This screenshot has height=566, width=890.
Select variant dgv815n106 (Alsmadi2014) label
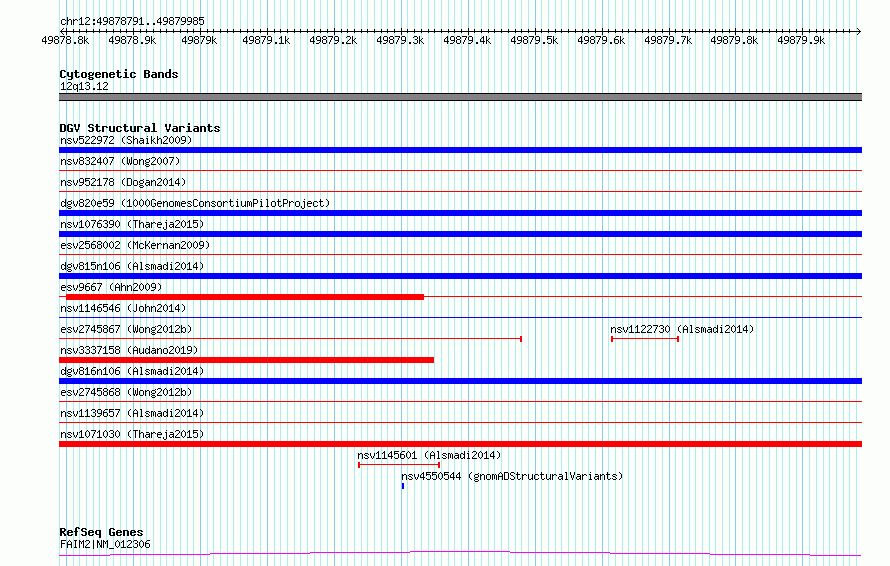tap(132, 266)
